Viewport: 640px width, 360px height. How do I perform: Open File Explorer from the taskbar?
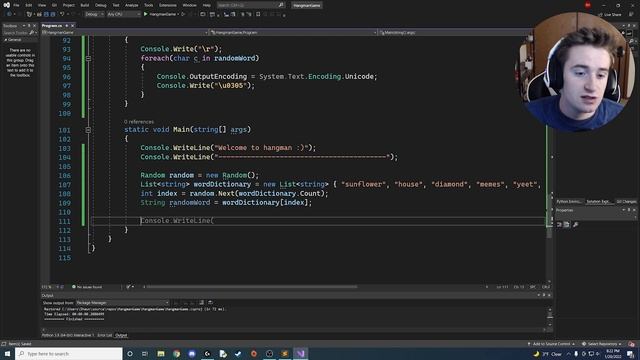[x=161, y=354]
